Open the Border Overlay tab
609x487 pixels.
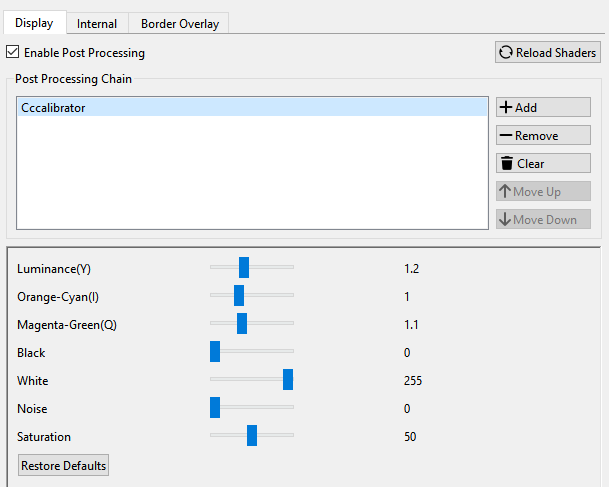[x=179, y=24]
